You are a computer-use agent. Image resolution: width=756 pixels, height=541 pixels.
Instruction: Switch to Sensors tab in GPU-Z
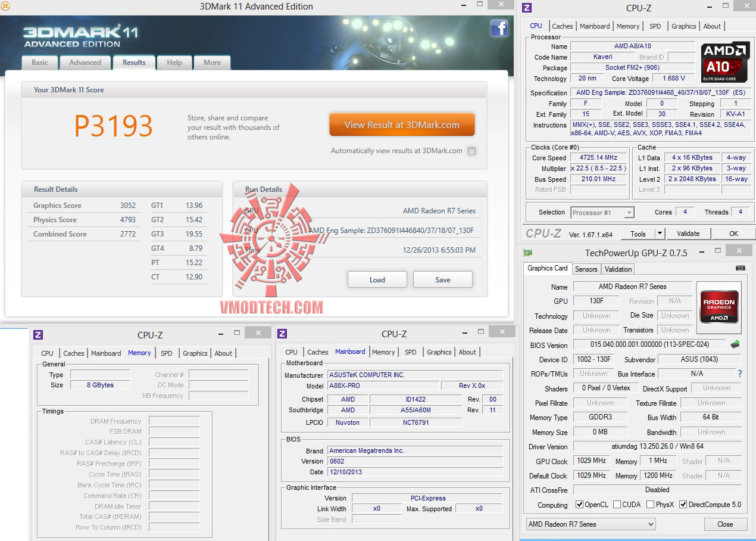(586, 269)
